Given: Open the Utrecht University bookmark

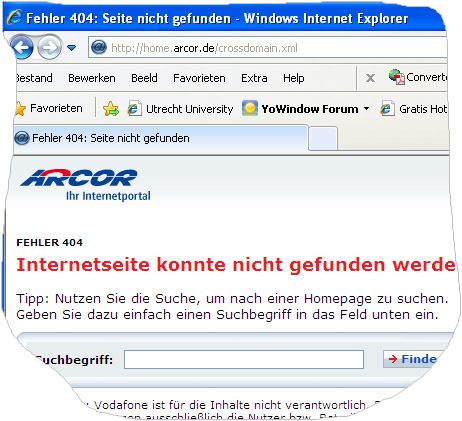Looking at the screenshot, I should click(x=180, y=109).
